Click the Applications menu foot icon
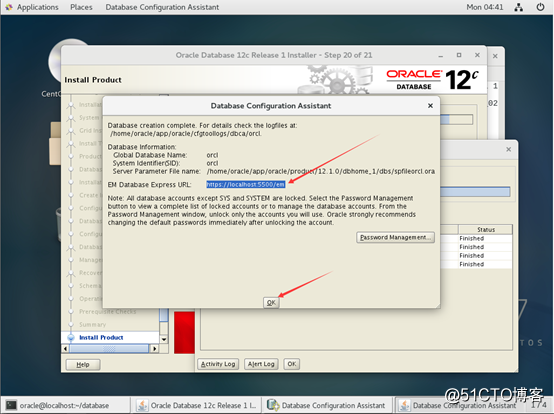554x414 pixels. coord(9,7)
